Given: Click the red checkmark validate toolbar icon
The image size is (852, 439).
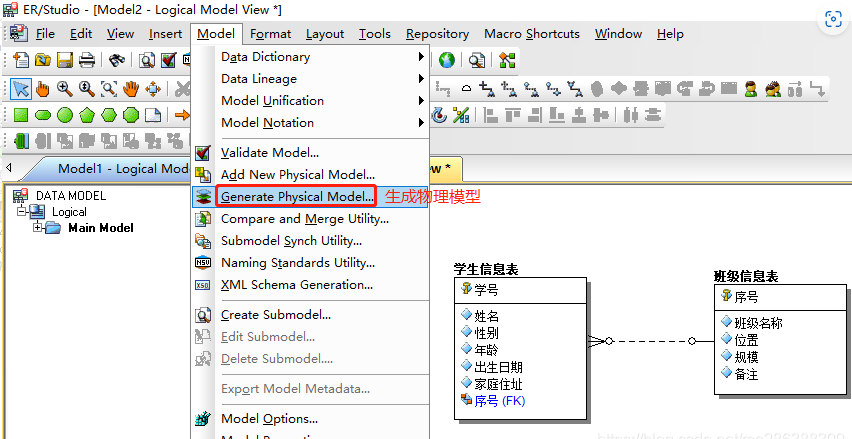Looking at the screenshot, I should point(168,60).
